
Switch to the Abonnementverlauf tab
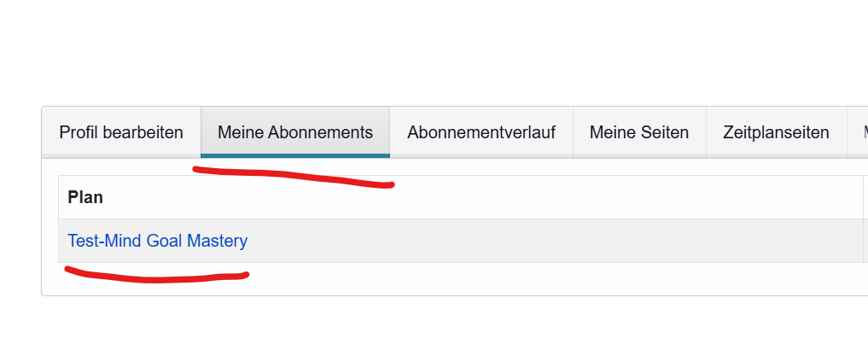point(481,132)
